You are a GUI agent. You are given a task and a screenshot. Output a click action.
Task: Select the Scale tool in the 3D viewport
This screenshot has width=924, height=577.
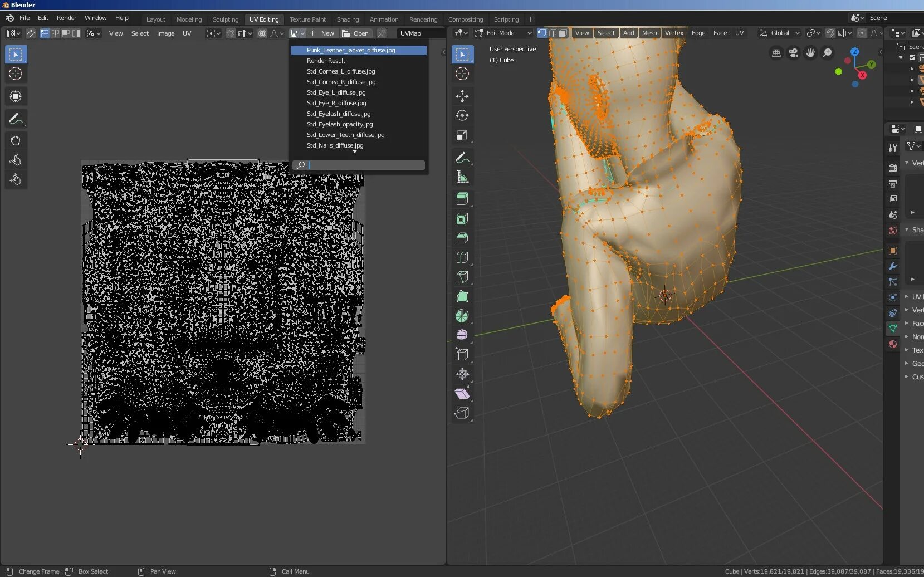point(462,135)
